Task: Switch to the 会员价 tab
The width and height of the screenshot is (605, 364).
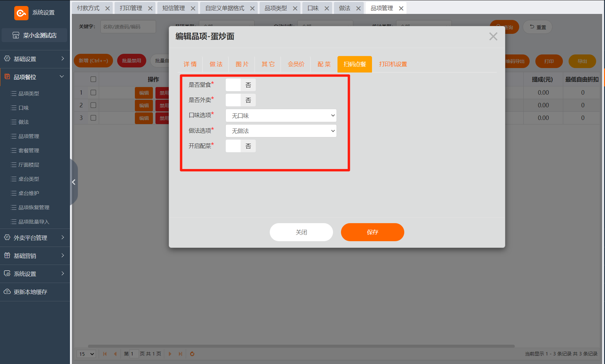Action: [x=296, y=64]
